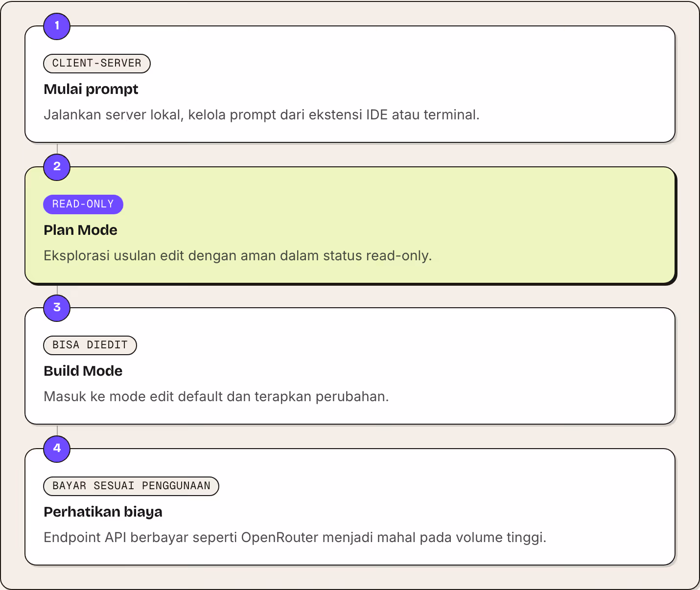Select the purple READ-ONLY tag
Screen dimensions: 700x590
pyautogui.click(x=83, y=204)
